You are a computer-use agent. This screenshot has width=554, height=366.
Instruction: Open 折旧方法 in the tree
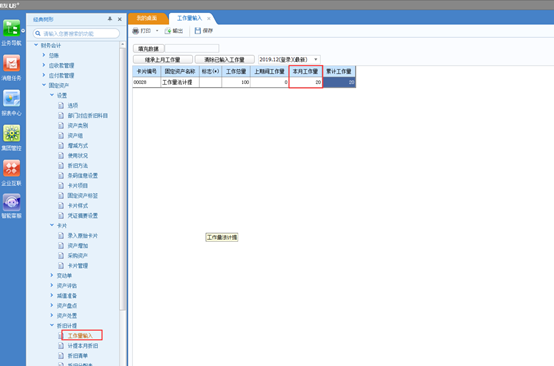coord(78,165)
